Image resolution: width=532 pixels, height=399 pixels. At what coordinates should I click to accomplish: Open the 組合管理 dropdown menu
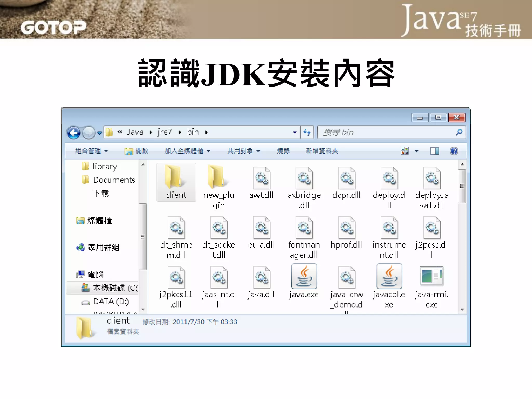coord(91,151)
